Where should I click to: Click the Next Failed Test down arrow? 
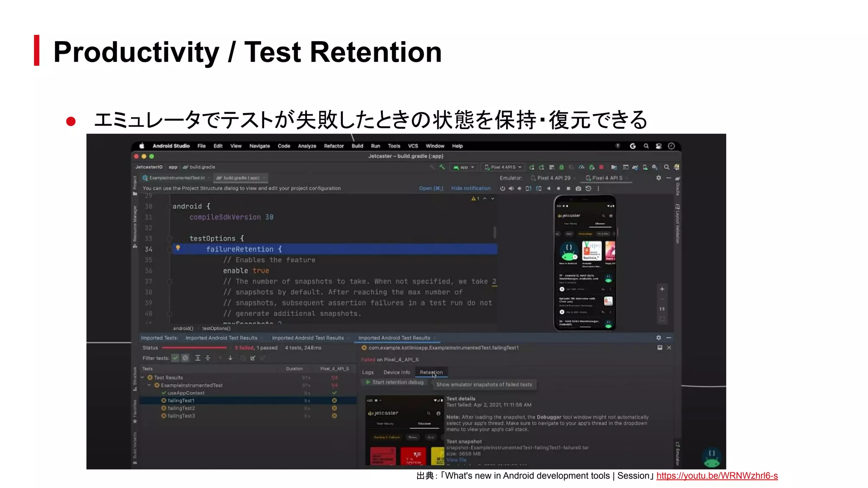pyautogui.click(x=231, y=358)
